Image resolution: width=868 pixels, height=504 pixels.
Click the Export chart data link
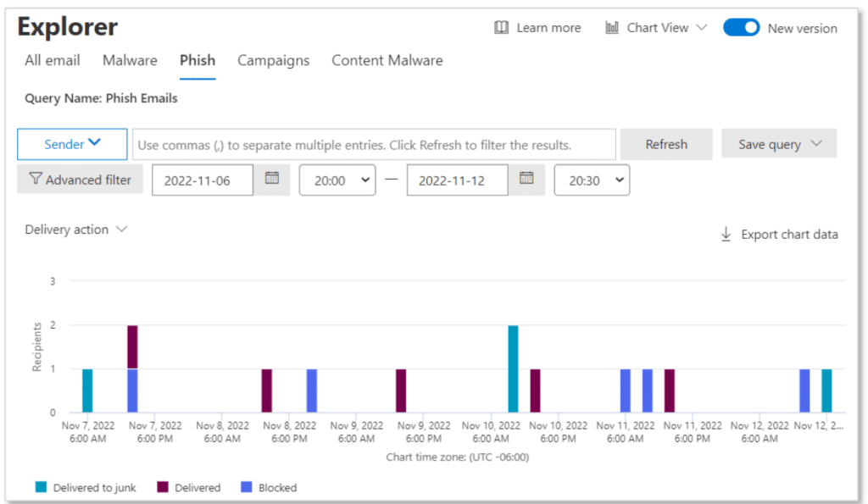[x=789, y=235]
